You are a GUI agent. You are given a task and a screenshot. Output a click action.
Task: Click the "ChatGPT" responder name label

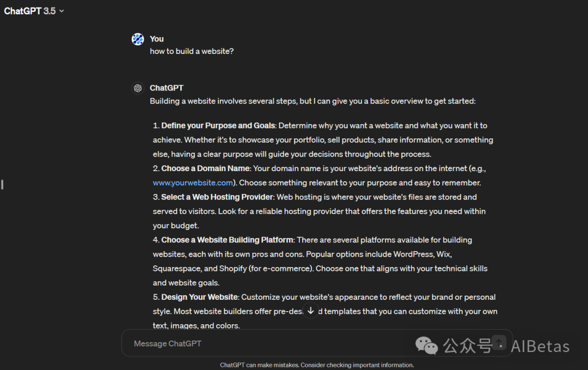(x=167, y=88)
